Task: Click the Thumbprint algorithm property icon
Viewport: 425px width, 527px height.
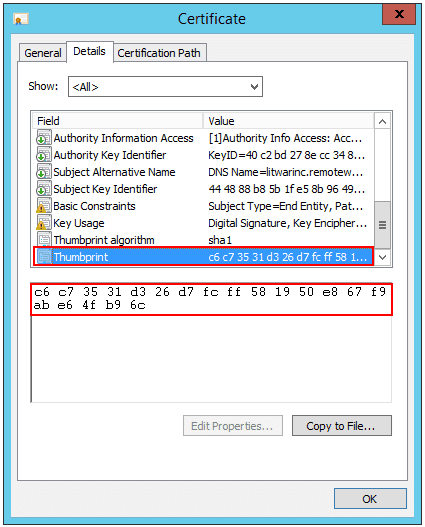Action: click(x=44, y=240)
